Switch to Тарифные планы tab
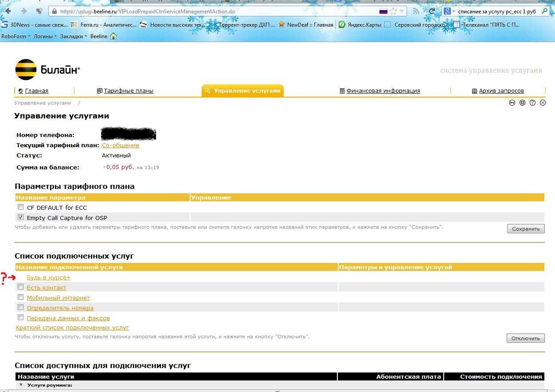This screenshot has height=392, width=555. point(128,91)
